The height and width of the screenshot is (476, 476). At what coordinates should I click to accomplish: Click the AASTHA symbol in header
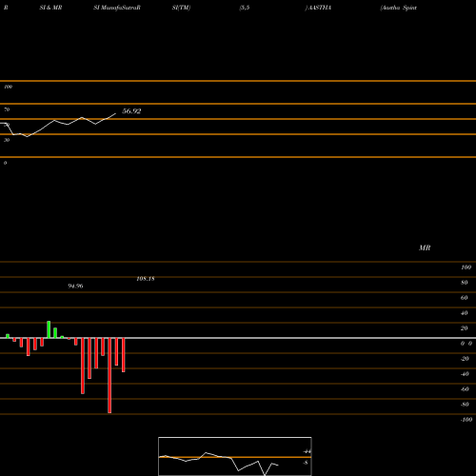[x=319, y=8]
